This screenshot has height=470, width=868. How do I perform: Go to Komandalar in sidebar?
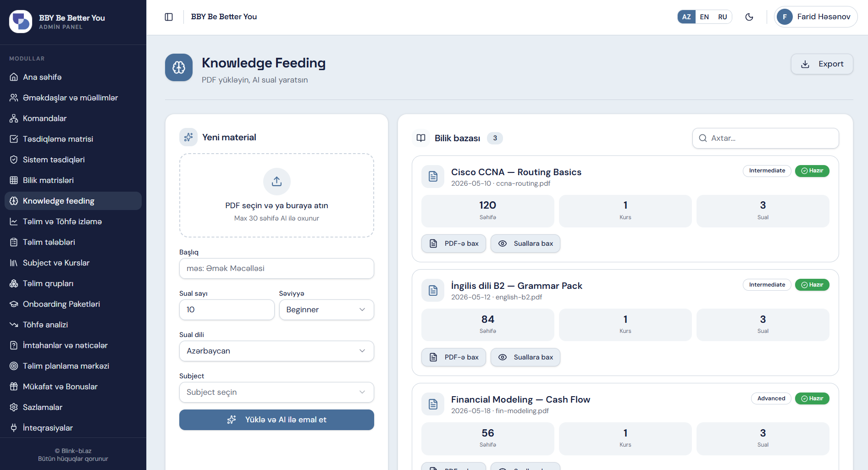[x=73, y=118]
